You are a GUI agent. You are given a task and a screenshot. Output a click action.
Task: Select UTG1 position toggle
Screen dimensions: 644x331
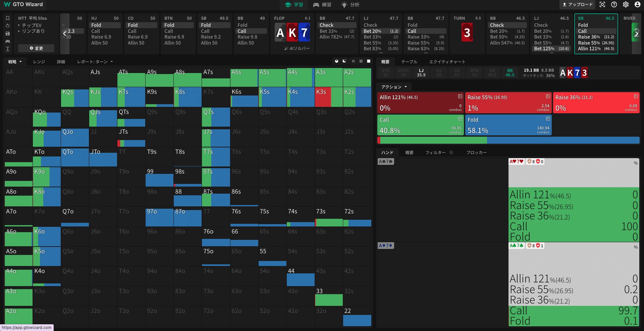point(404,73)
